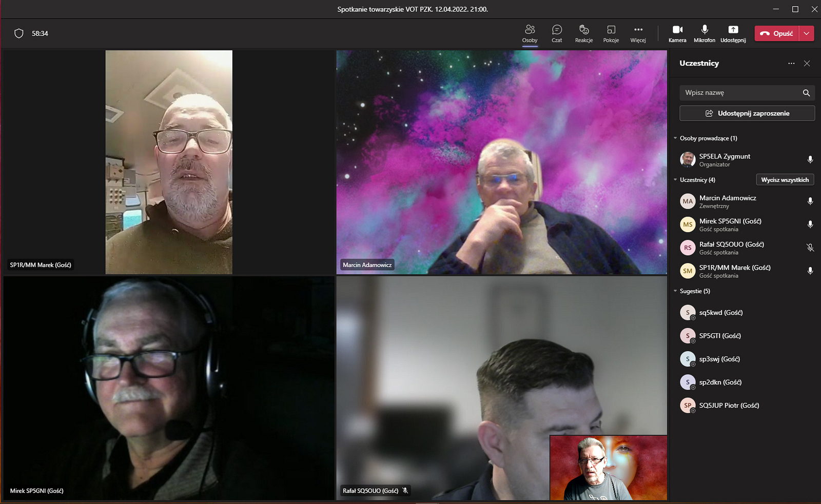Select sp3swj (Gość) suggestion name

click(719, 359)
